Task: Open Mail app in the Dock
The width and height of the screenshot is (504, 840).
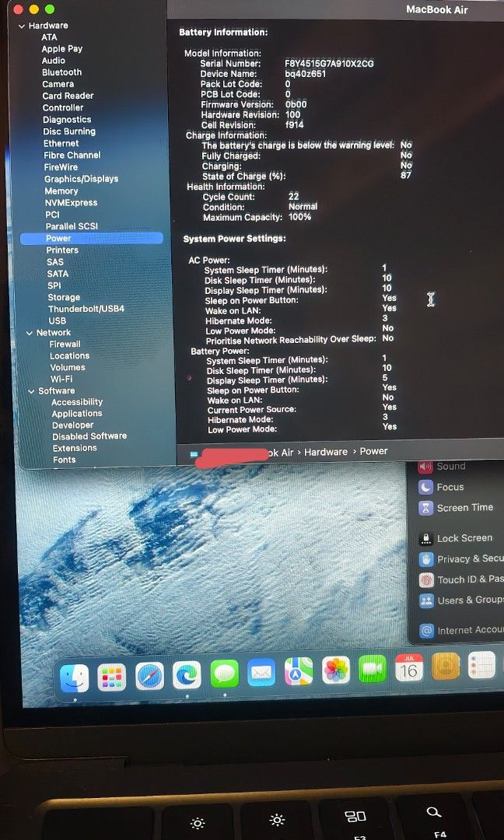Action: click(261, 673)
